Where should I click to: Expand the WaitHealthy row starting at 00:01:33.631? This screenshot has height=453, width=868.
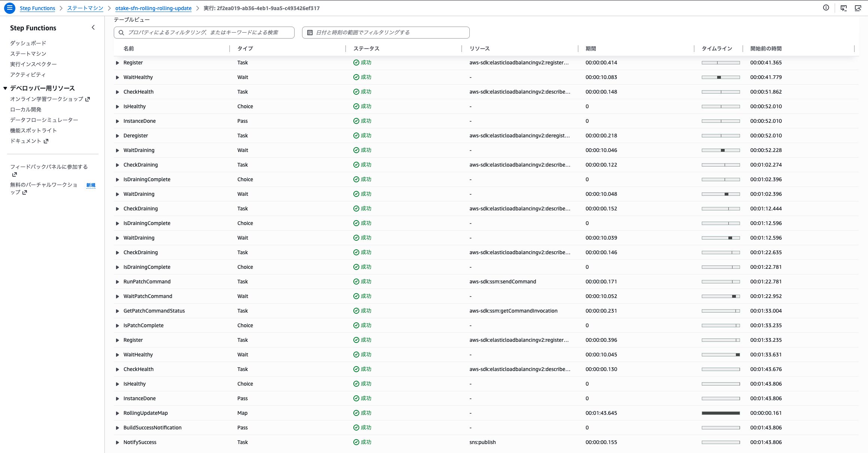118,355
